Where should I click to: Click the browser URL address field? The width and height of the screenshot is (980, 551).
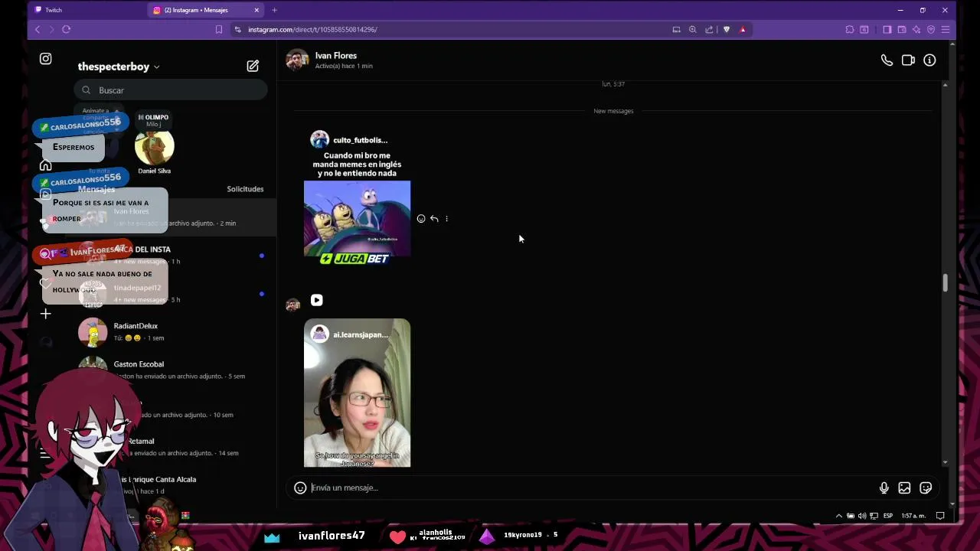[x=452, y=29]
